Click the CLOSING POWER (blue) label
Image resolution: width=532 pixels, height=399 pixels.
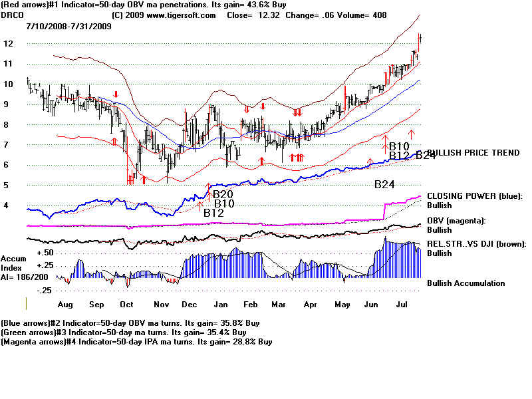point(475,196)
